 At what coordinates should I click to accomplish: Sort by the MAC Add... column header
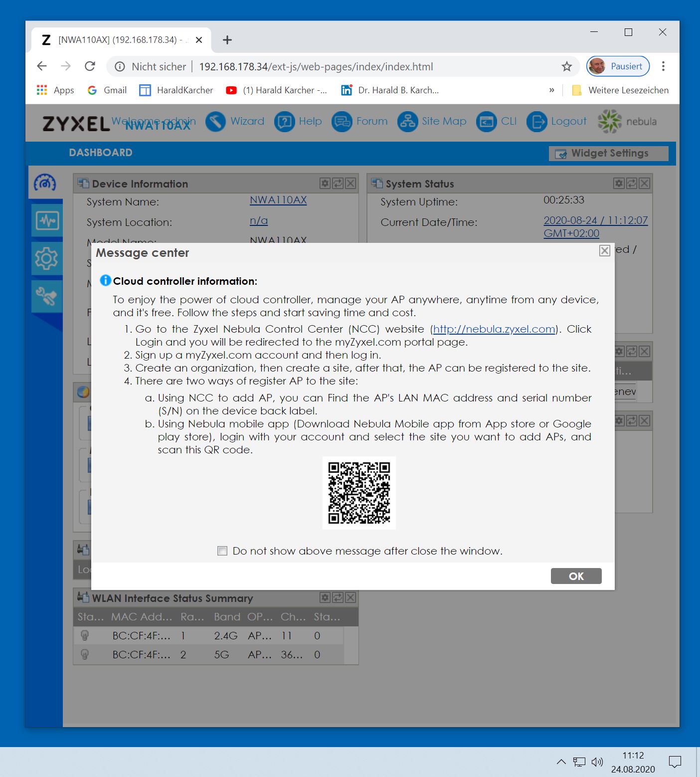[x=142, y=617]
